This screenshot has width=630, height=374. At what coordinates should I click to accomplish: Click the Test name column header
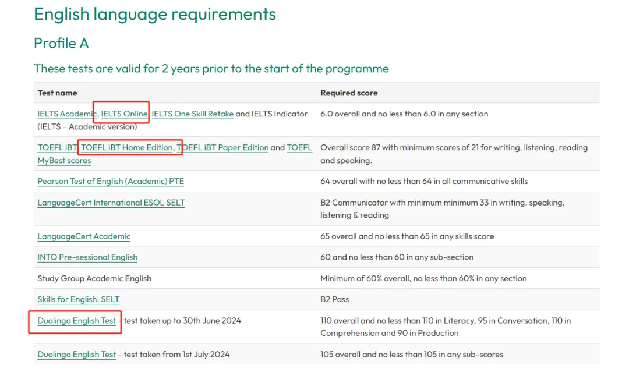(x=57, y=93)
